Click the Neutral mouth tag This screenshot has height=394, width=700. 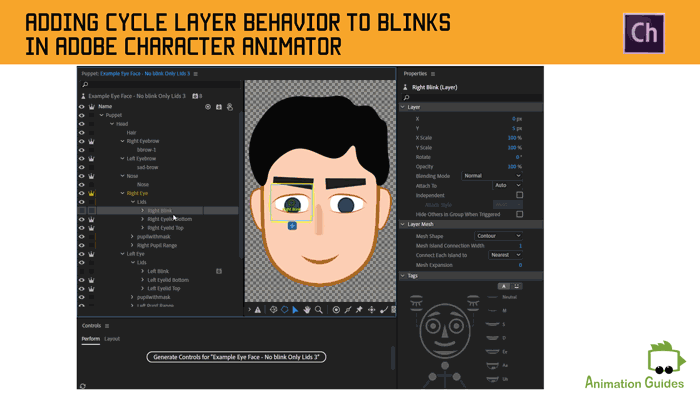[492, 297]
